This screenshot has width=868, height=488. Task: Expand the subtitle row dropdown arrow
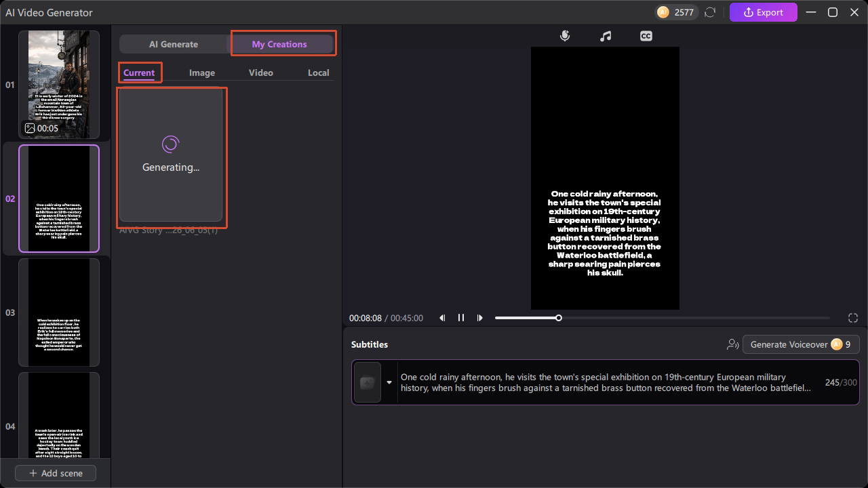[389, 382]
